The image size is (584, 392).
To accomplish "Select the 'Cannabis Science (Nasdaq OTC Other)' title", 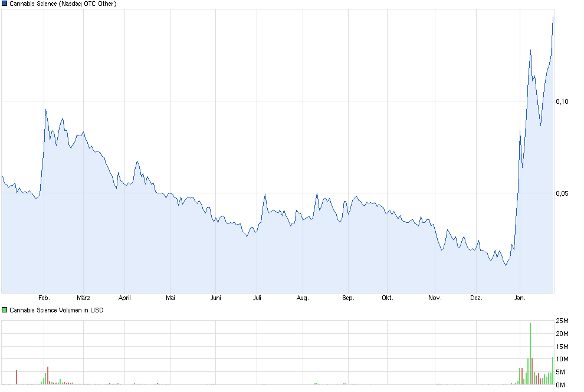I will [x=63, y=4].
